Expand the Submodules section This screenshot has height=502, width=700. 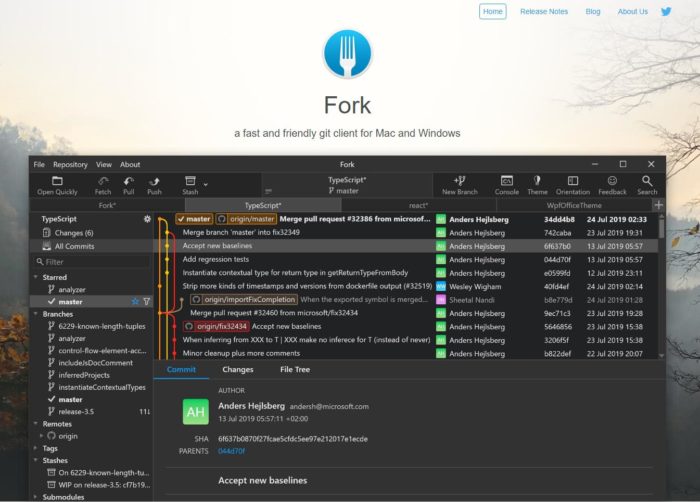click(x=36, y=496)
